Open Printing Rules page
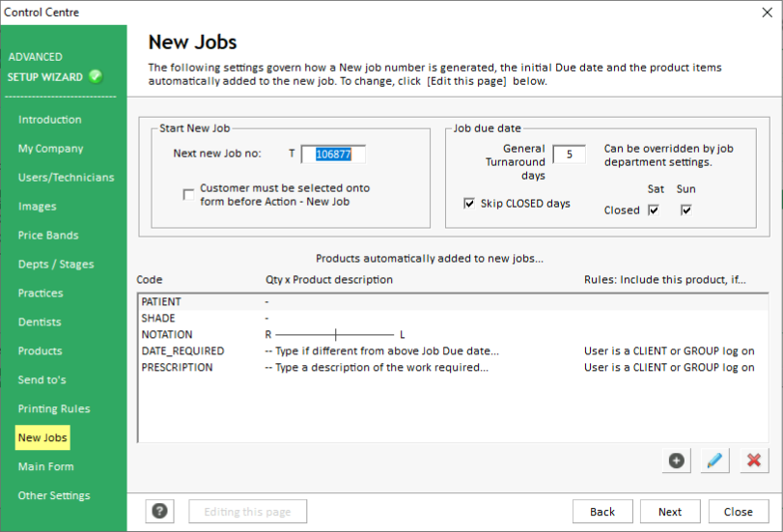 [54, 409]
